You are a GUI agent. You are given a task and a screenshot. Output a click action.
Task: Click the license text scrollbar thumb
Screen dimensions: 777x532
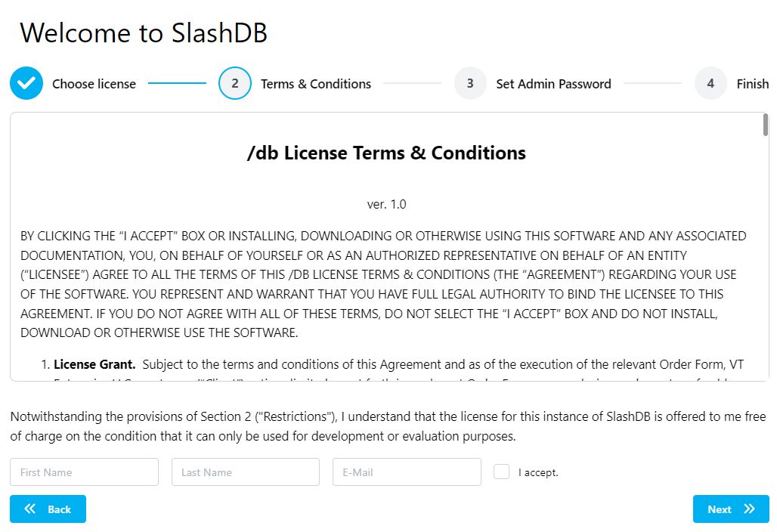766,125
